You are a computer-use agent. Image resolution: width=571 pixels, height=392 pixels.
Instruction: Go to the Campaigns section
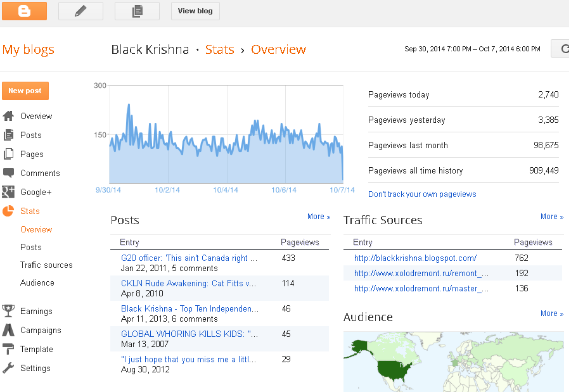pyautogui.click(x=41, y=330)
